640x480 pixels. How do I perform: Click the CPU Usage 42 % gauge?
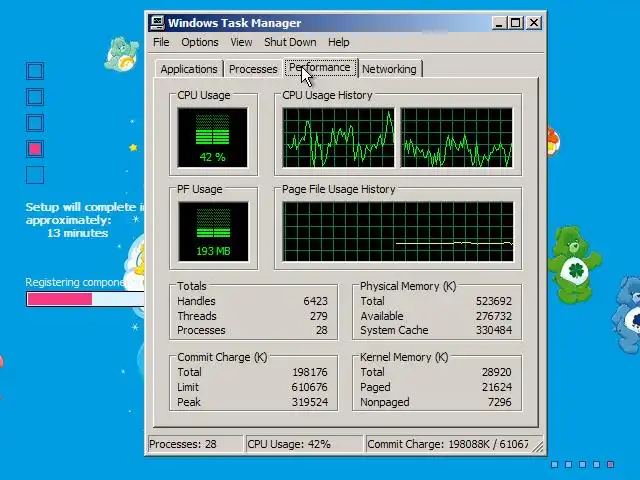[213, 138]
